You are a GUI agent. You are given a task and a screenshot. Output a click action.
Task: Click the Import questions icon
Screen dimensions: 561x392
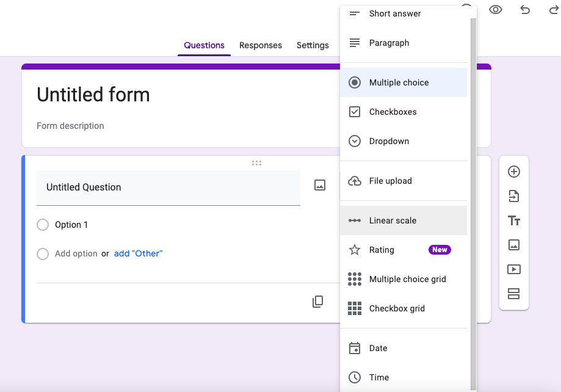pyautogui.click(x=514, y=196)
